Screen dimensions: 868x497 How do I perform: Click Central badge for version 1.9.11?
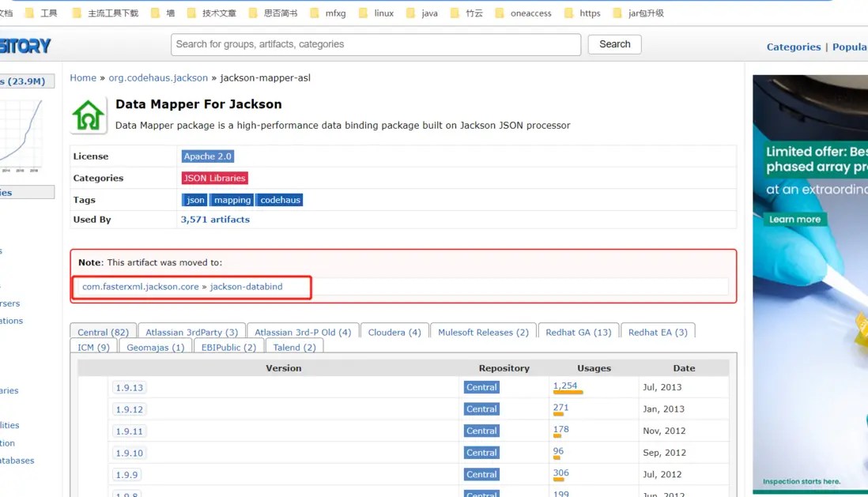[x=481, y=431]
